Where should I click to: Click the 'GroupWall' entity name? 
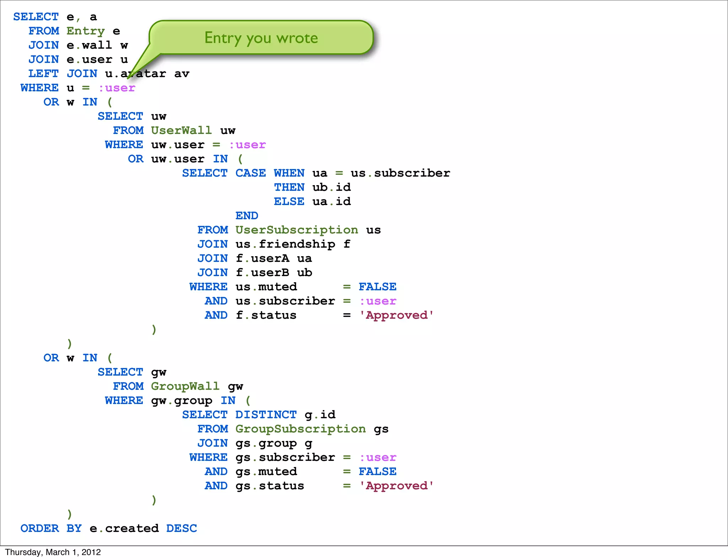pyautogui.click(x=185, y=386)
